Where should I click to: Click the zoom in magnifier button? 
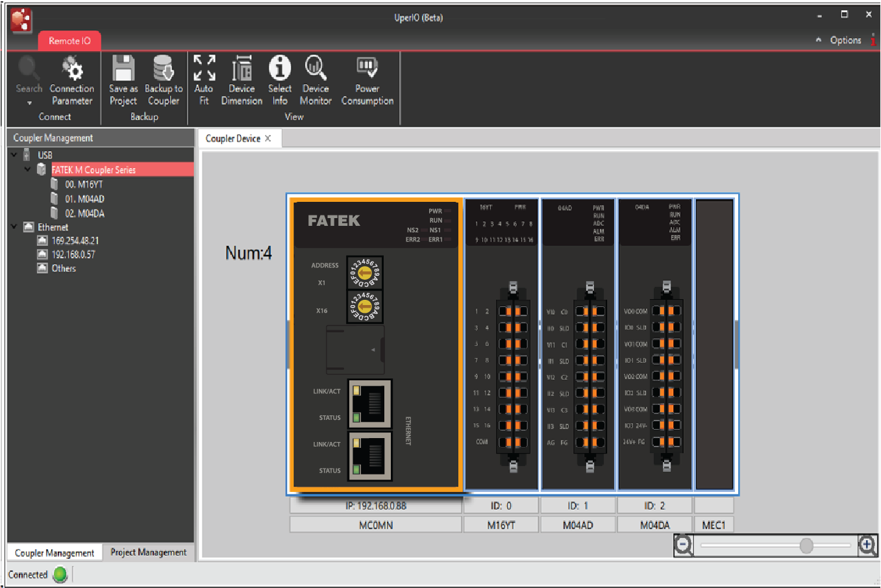867,546
